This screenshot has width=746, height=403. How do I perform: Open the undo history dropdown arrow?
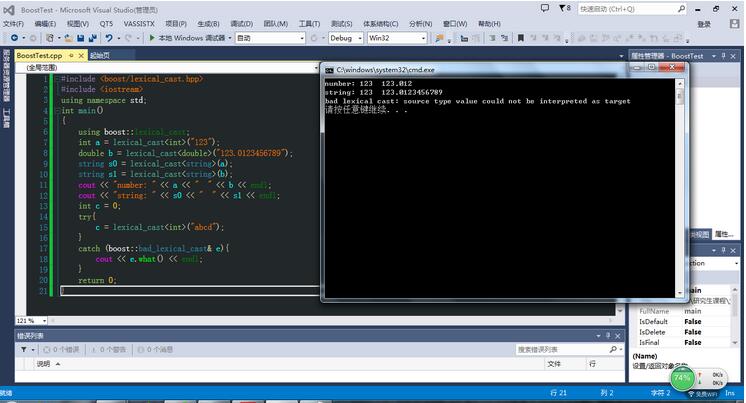[118, 38]
